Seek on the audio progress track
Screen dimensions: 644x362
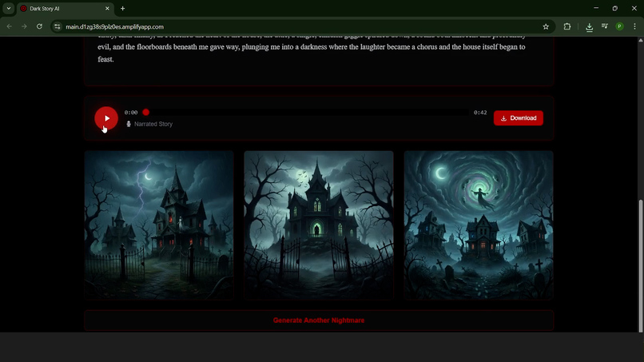pyautogui.click(x=305, y=112)
